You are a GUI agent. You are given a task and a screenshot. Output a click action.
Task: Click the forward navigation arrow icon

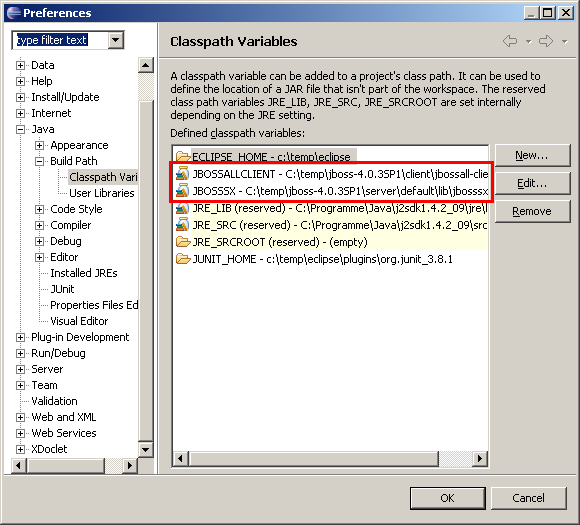pyautogui.click(x=546, y=41)
